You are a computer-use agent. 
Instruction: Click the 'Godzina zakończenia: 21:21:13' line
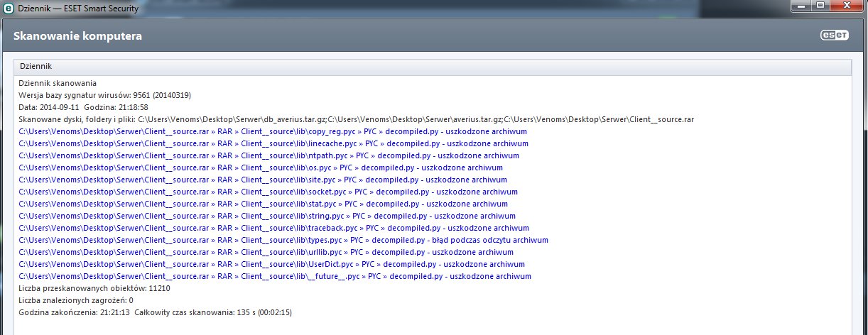[x=155, y=312]
